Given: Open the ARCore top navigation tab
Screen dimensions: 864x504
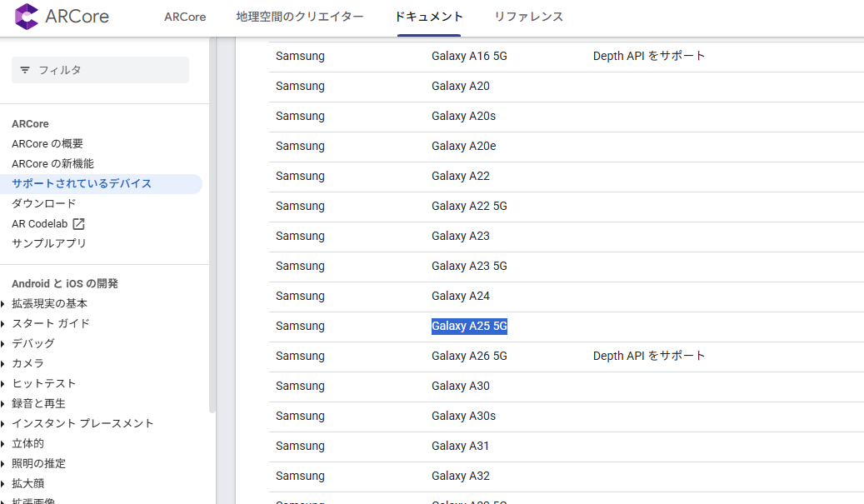Looking at the screenshot, I should coord(185,17).
